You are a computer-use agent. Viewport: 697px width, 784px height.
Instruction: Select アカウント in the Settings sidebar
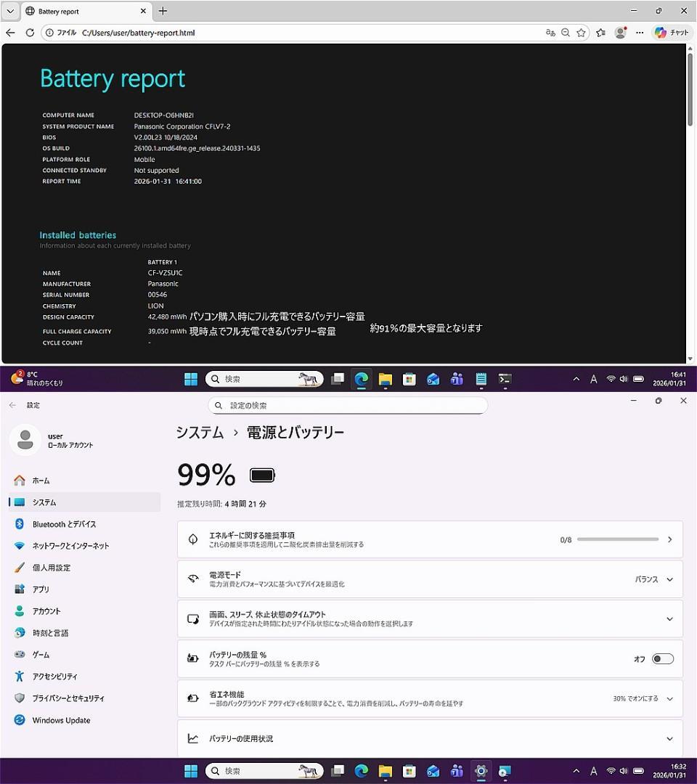click(52, 611)
